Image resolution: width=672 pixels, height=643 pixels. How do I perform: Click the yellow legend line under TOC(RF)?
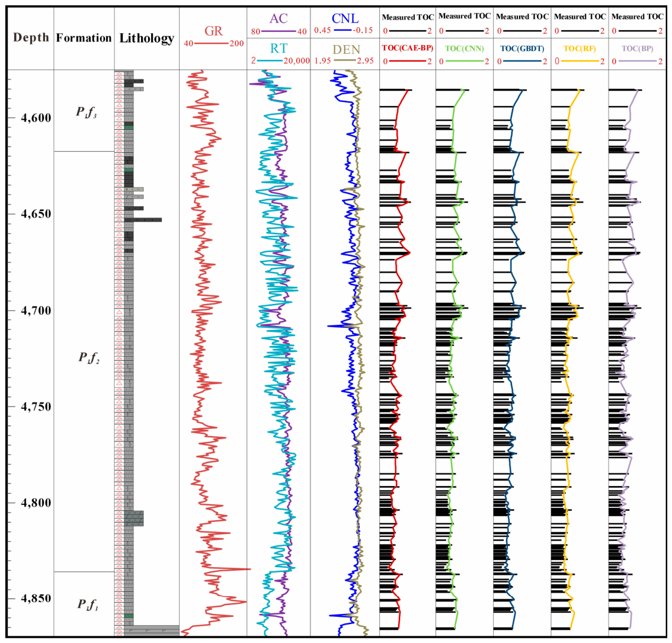point(580,61)
